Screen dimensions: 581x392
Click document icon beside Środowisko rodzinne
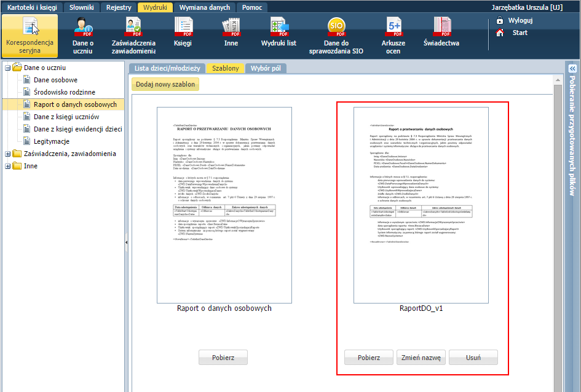[26, 92]
